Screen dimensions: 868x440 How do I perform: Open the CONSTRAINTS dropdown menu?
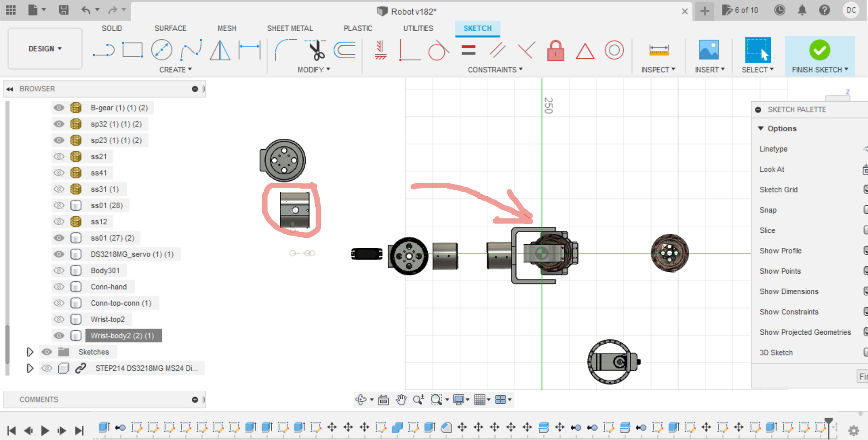click(x=495, y=70)
